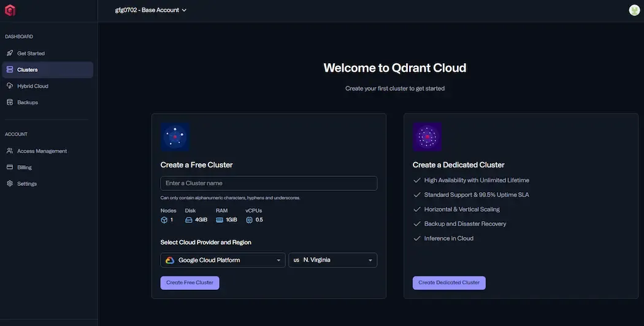
Task: Navigate to Billing
Action: pyautogui.click(x=48, y=168)
